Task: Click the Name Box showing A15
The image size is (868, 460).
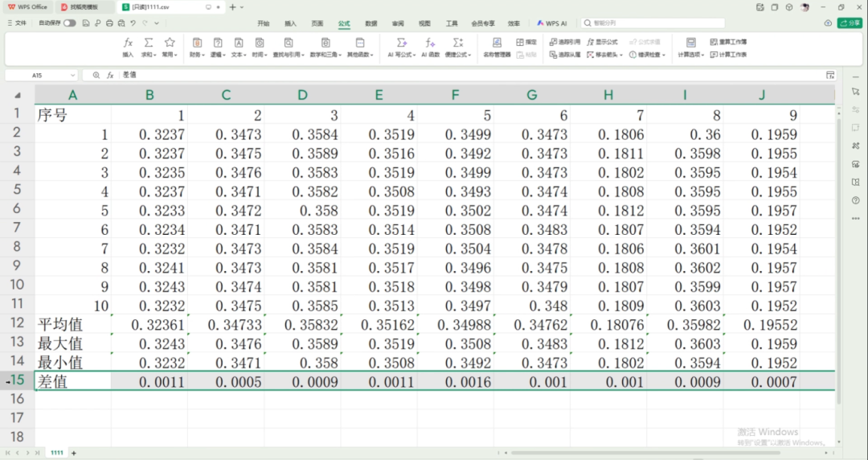Action: (x=37, y=75)
